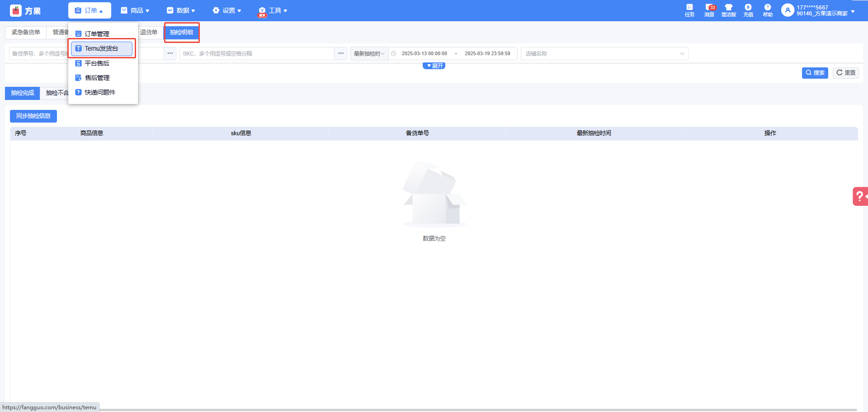
Task: Switch to the simplified version shirt icon
Action: click(x=728, y=8)
